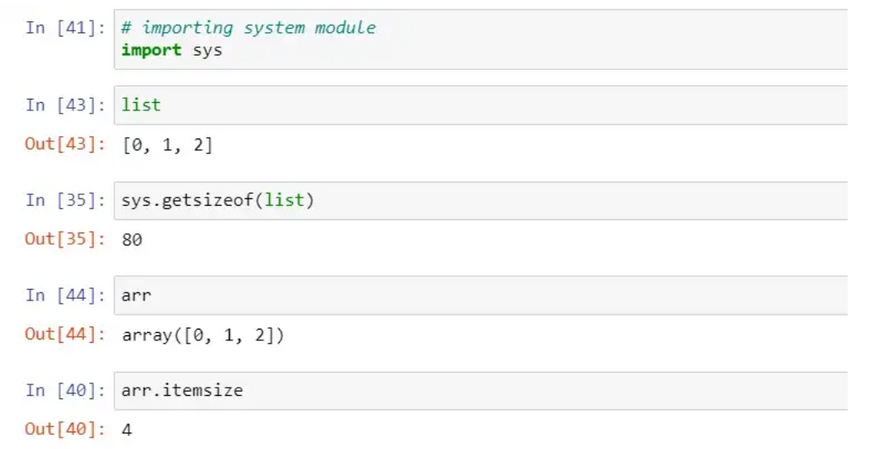This screenshot has height=449, width=880.
Task: Focus the code cell containing only "list"
Action: click(480, 105)
